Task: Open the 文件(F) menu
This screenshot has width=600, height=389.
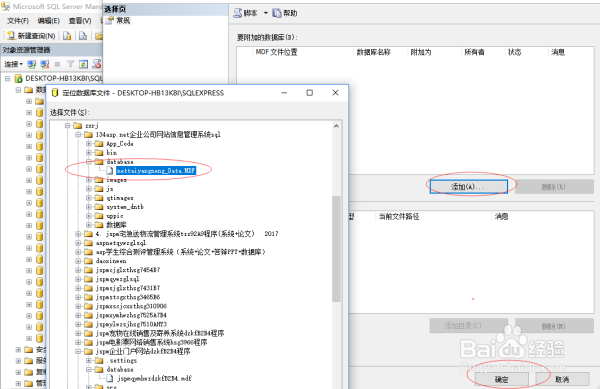Action: (18, 21)
